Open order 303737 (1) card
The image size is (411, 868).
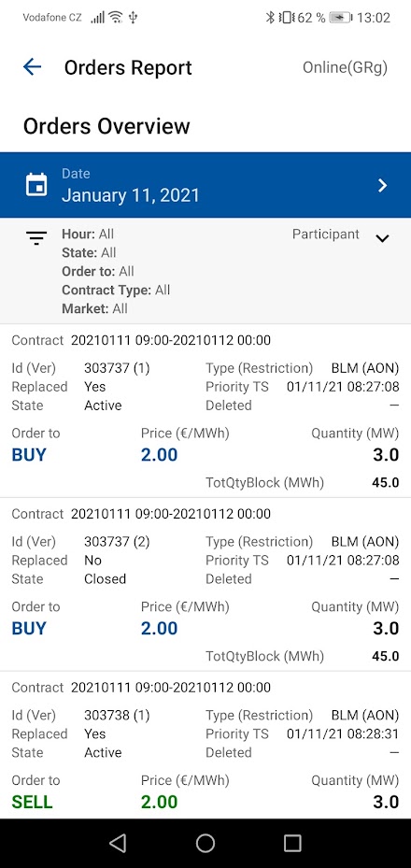(x=205, y=411)
